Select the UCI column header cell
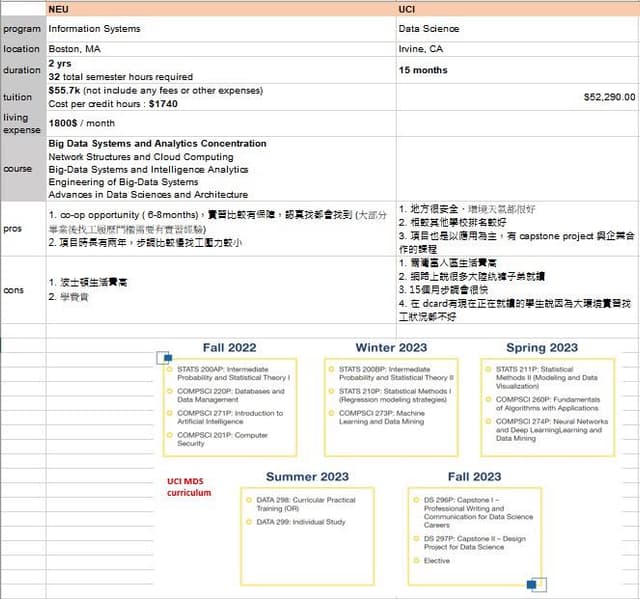 (x=518, y=9)
